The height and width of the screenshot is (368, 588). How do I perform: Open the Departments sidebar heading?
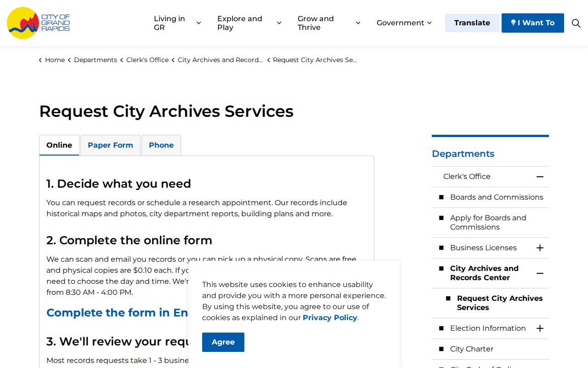tap(463, 154)
